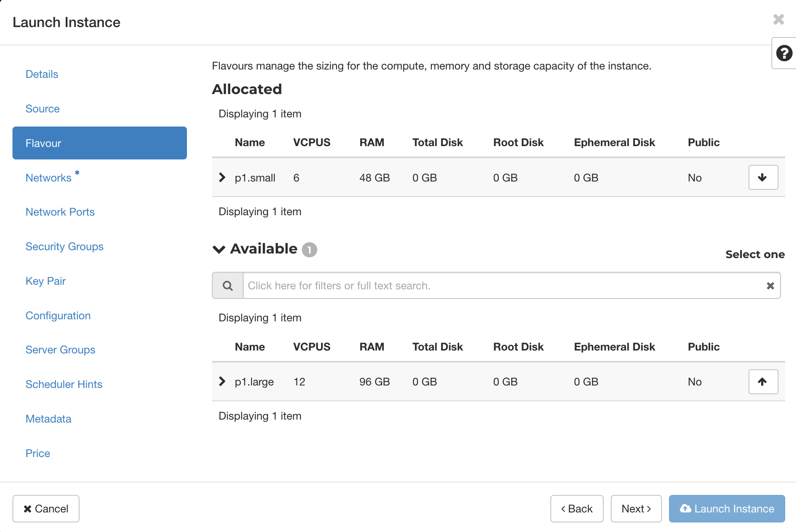Open the Price step

[x=38, y=453]
